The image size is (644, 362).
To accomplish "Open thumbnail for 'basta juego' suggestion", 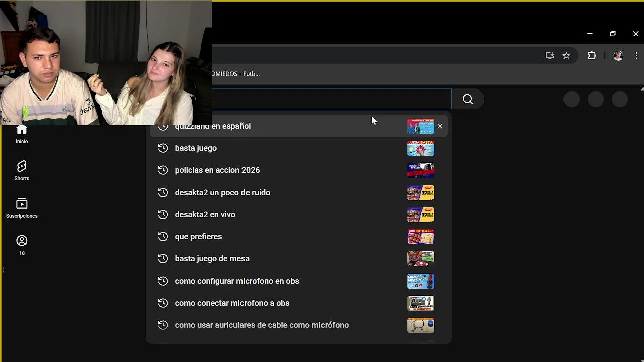I will [420, 148].
